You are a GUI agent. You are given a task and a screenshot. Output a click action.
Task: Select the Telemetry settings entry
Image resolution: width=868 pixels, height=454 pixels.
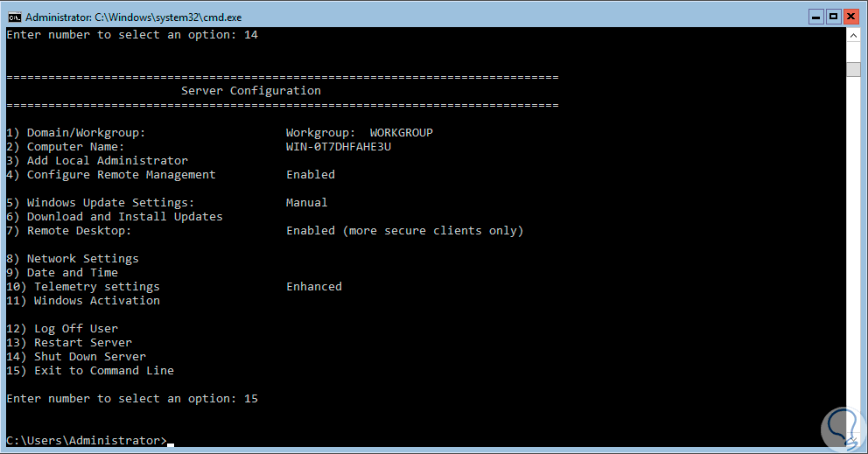(82, 287)
